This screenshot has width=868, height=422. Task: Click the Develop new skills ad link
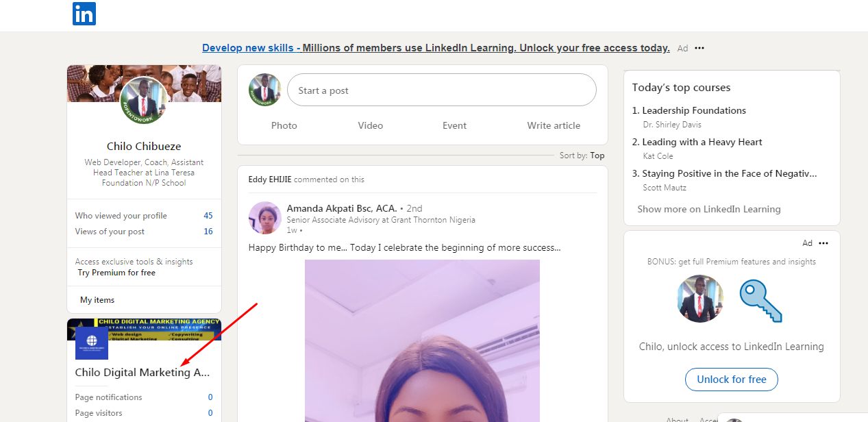pos(436,48)
